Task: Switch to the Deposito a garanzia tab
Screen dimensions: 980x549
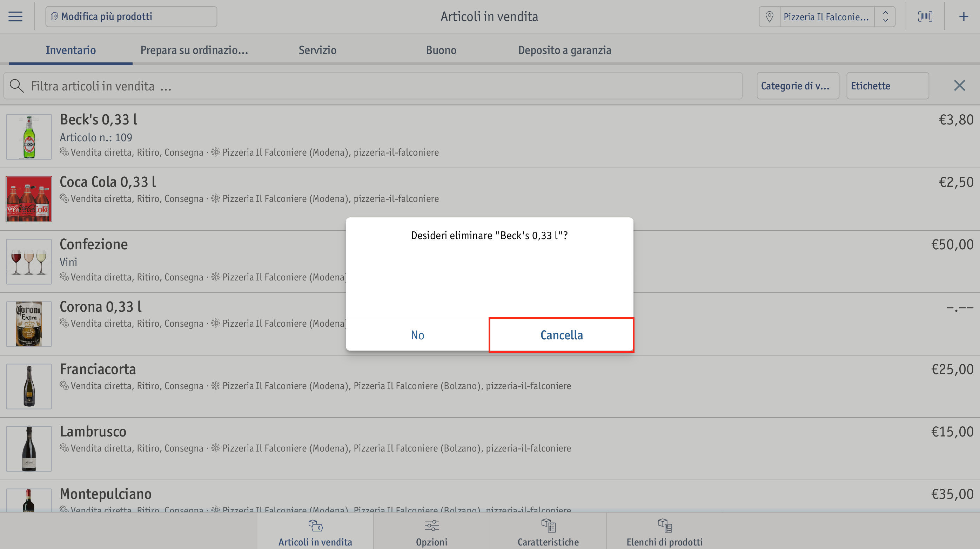Action: (x=565, y=50)
